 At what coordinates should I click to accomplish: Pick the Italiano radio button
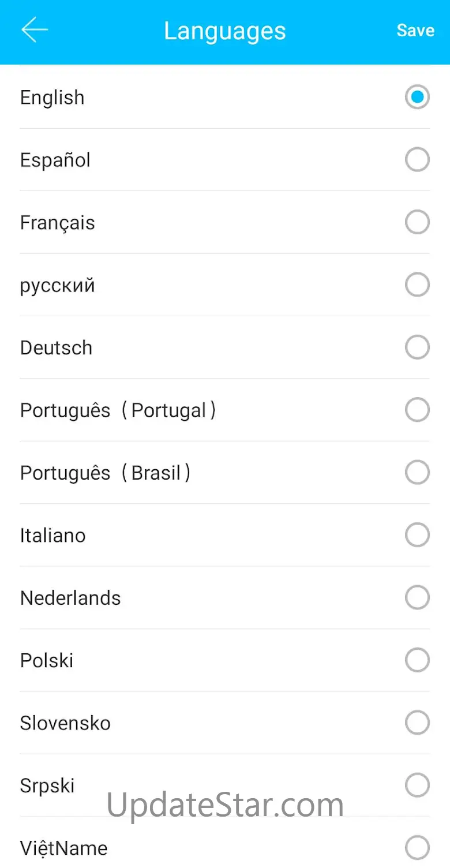tap(417, 535)
